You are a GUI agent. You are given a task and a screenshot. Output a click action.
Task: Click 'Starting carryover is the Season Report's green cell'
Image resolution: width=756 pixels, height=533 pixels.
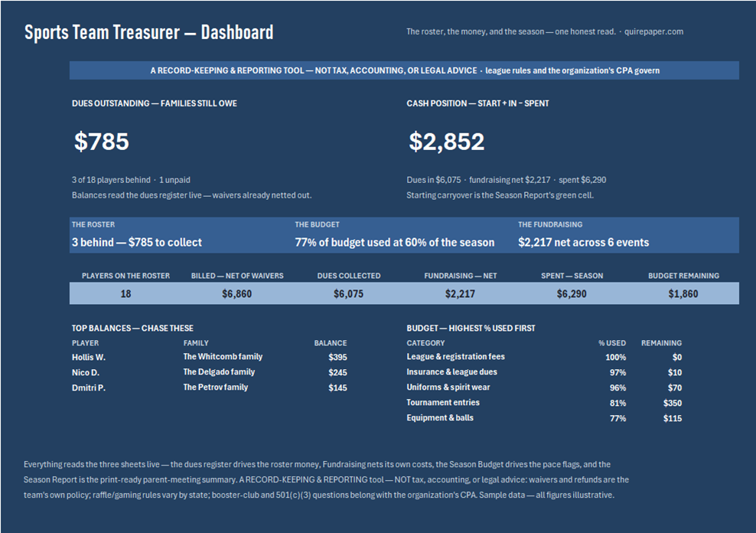(x=500, y=195)
